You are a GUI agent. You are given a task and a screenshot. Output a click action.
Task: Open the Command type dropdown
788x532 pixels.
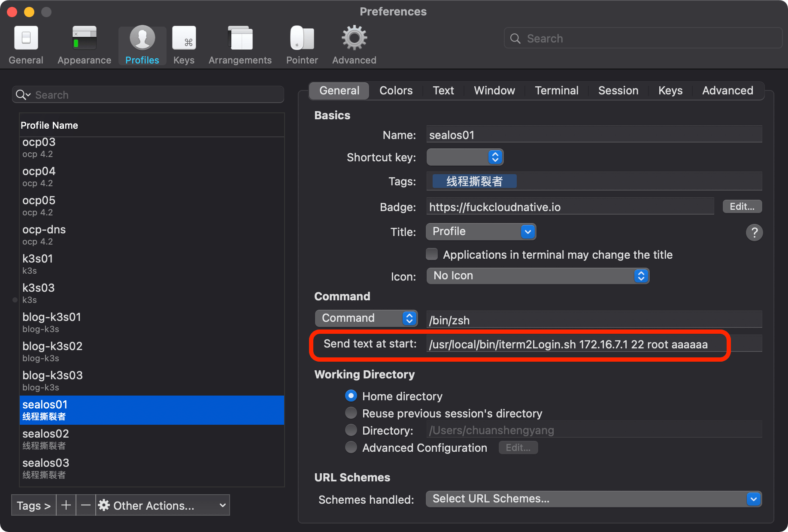pyautogui.click(x=366, y=318)
